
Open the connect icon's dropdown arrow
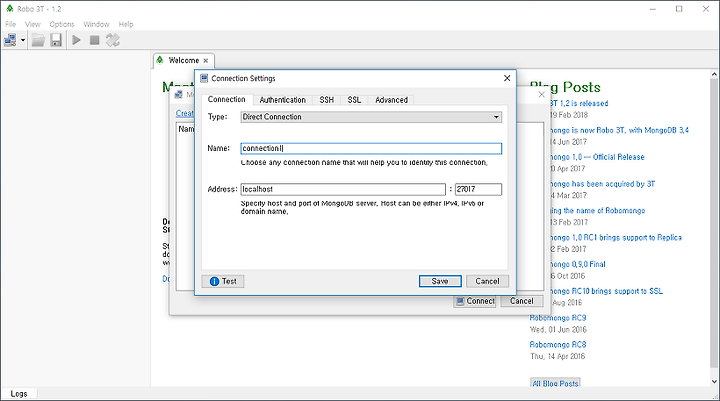[23, 40]
